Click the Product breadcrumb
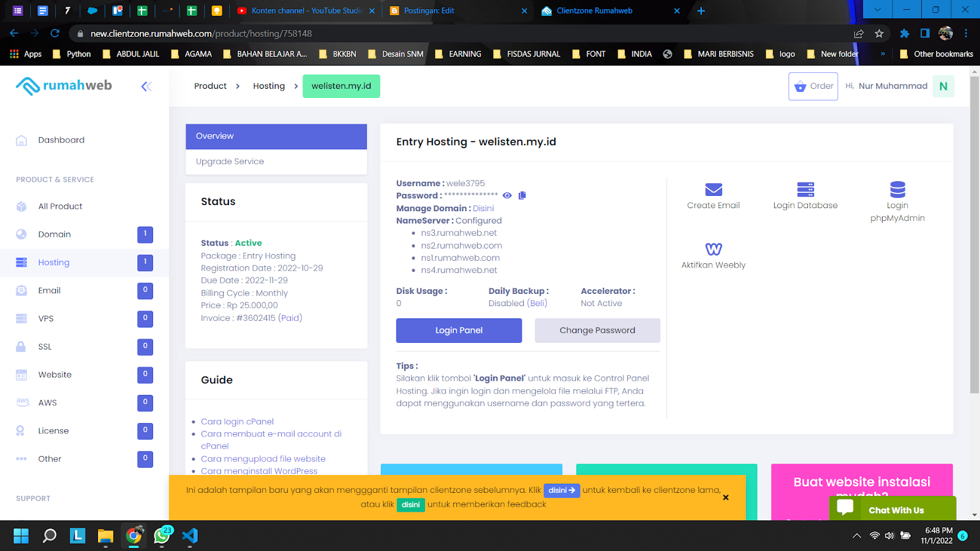The width and height of the screenshot is (980, 551). pyautogui.click(x=210, y=86)
